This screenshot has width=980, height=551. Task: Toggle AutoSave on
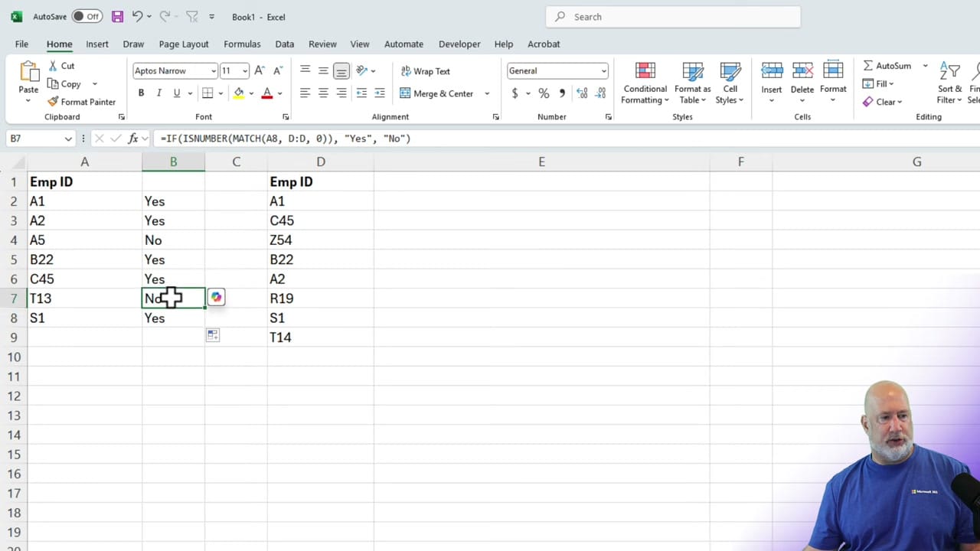87,16
